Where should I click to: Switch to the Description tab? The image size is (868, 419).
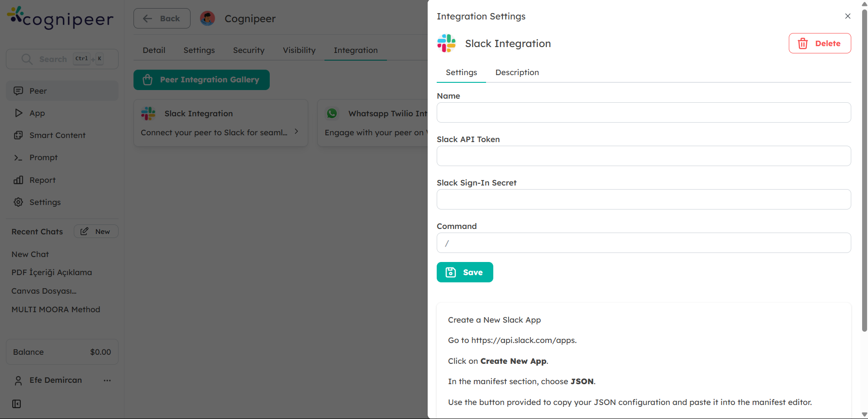coord(517,72)
